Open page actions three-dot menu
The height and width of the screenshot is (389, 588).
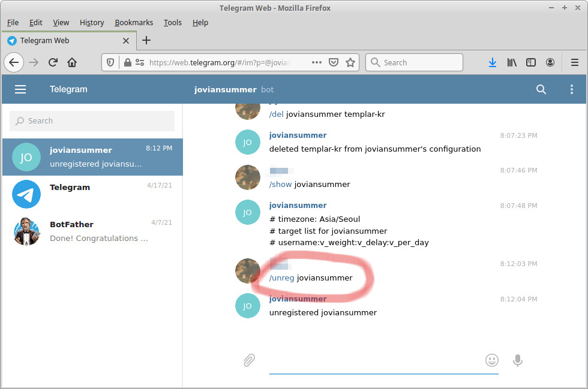pos(317,62)
